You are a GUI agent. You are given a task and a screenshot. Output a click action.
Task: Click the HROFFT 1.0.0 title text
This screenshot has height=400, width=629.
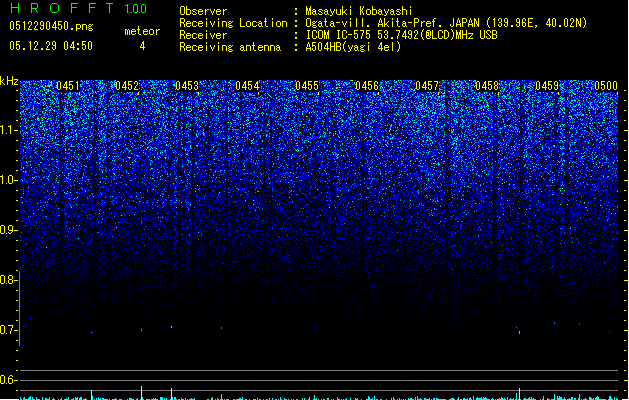[78, 8]
